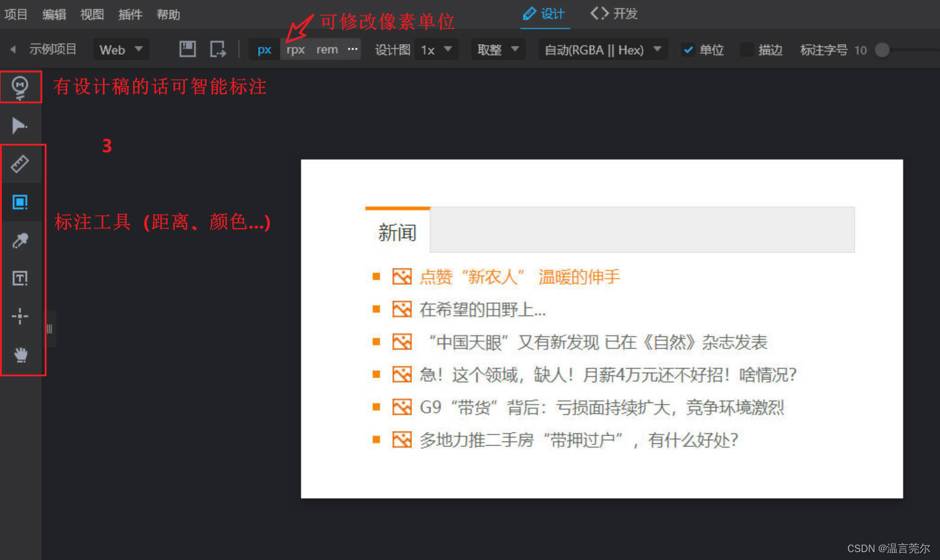Viewport: 940px width, 560px height.
Task: Click the 新闻 tab in design
Action: (x=397, y=231)
